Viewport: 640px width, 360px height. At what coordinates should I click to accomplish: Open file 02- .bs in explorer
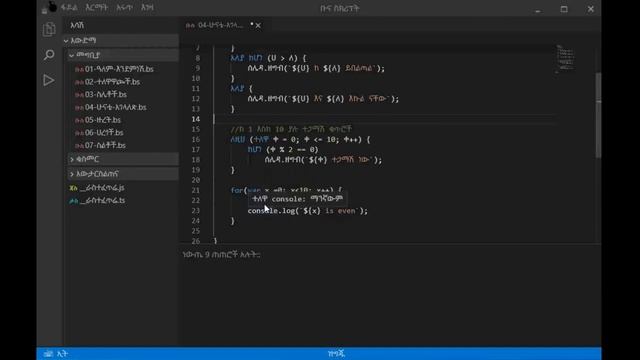coord(112,82)
